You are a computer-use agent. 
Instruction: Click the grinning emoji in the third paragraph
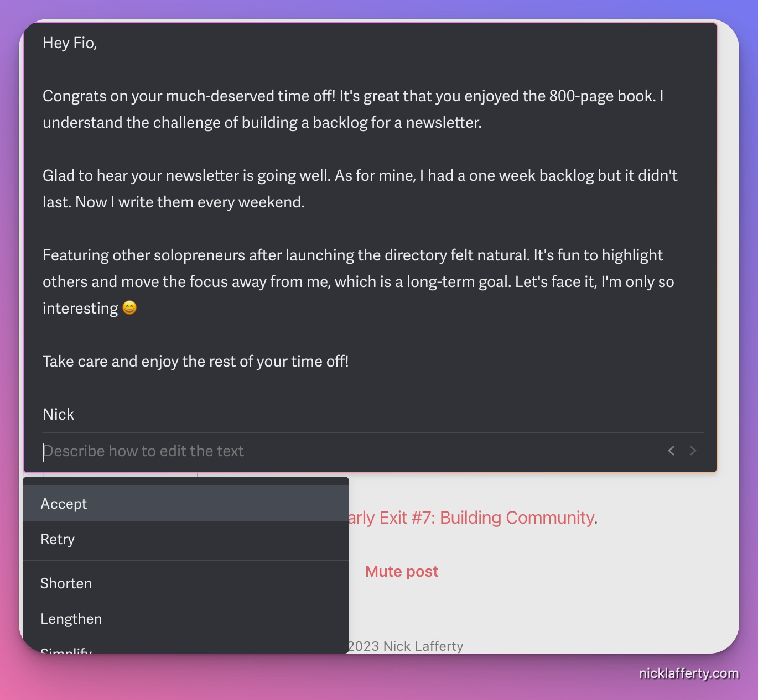(131, 308)
